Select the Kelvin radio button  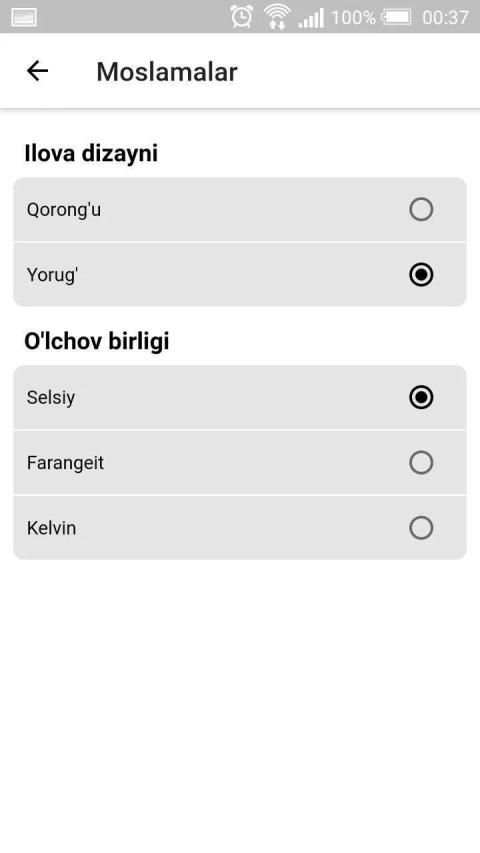pyautogui.click(x=421, y=528)
